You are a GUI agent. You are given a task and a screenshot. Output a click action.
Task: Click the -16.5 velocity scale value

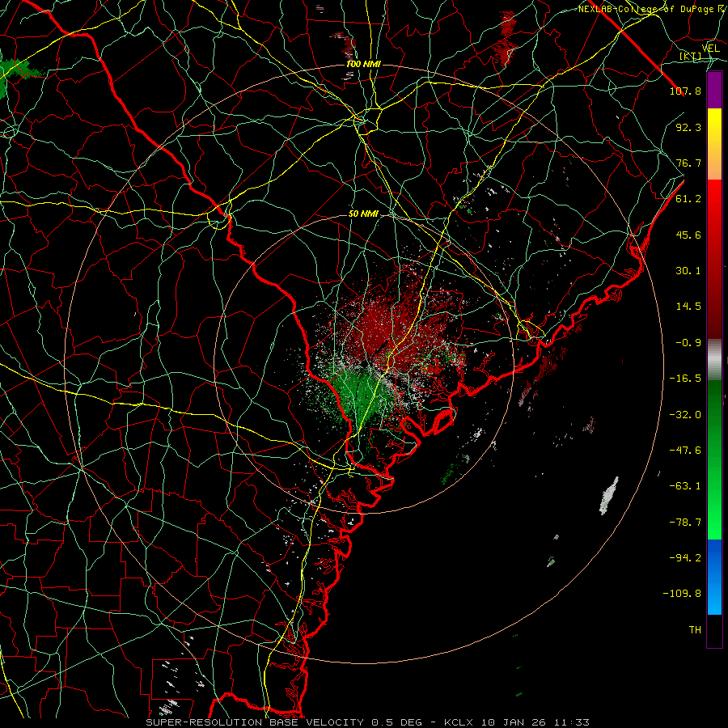coord(685,379)
